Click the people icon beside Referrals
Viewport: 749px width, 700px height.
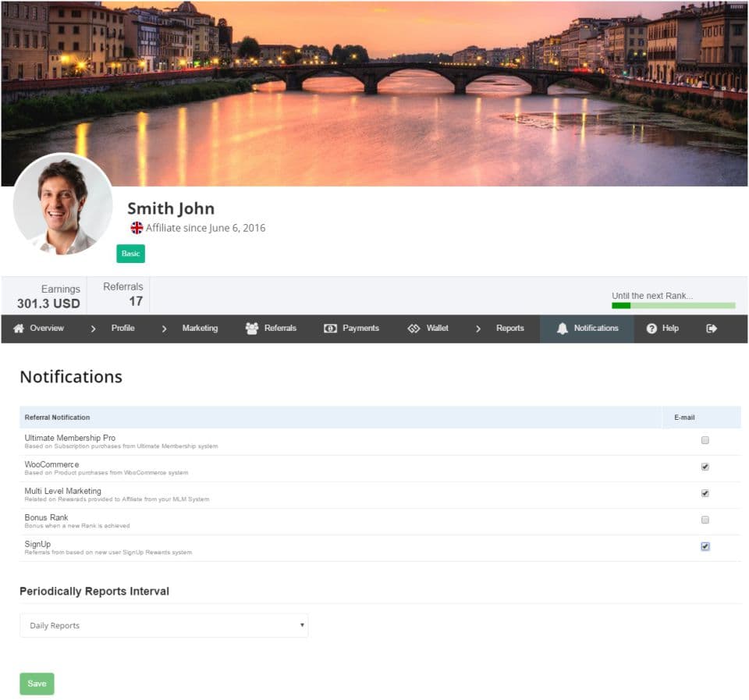click(x=252, y=329)
